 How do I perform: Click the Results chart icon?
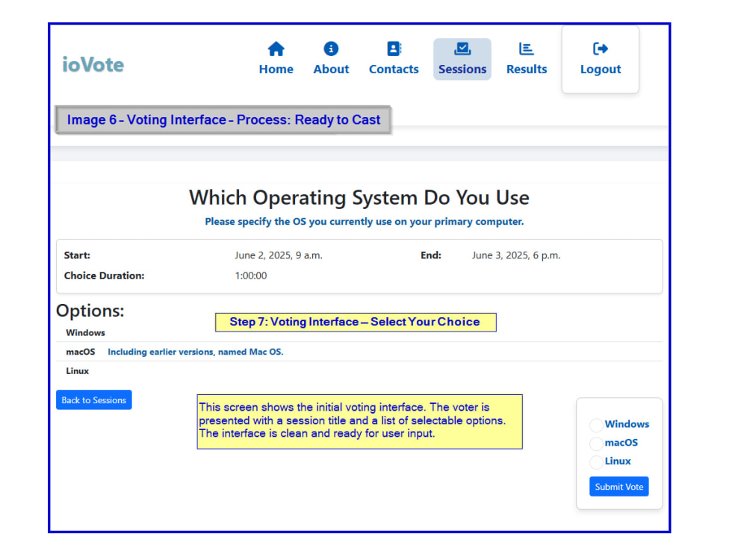[x=526, y=49]
